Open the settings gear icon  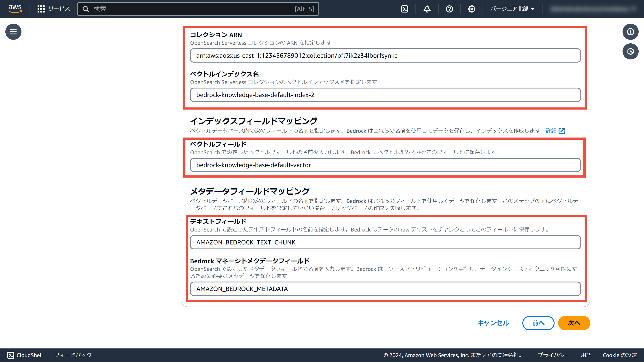[x=472, y=9]
